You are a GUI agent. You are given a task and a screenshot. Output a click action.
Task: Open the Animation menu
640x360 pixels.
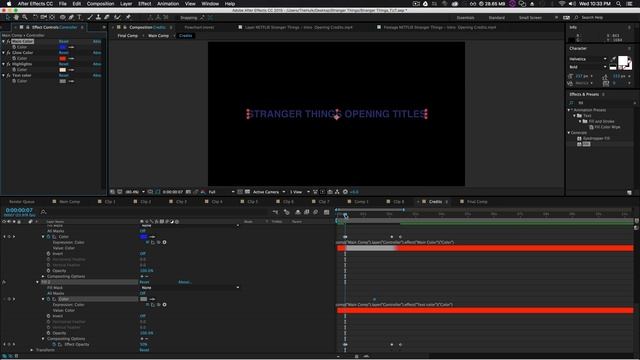click(x=168, y=4)
